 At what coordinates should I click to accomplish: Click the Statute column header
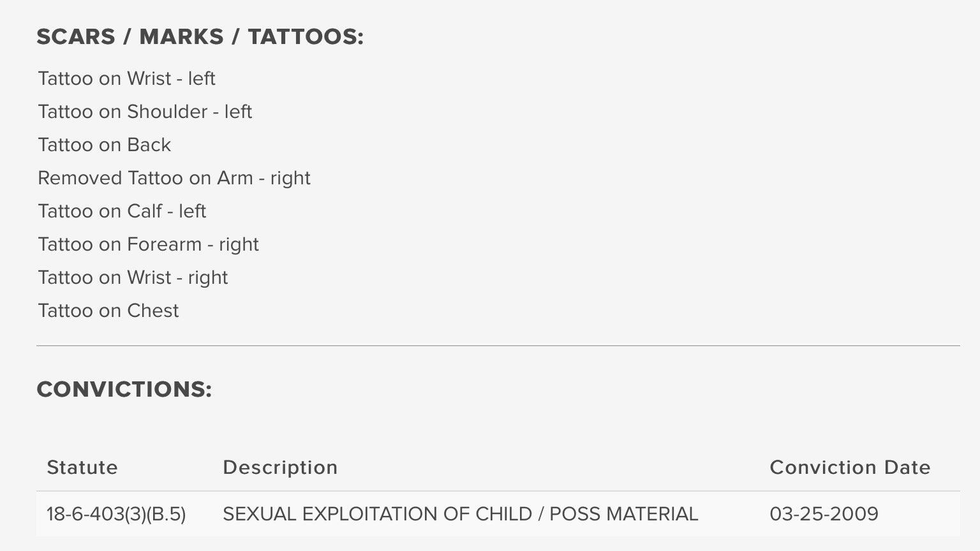click(x=82, y=467)
